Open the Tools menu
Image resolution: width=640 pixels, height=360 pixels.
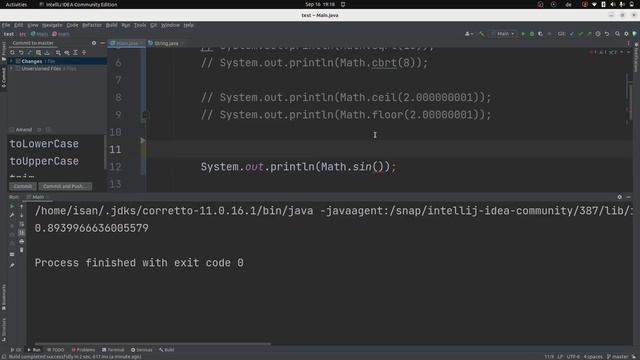pyautogui.click(x=140, y=25)
